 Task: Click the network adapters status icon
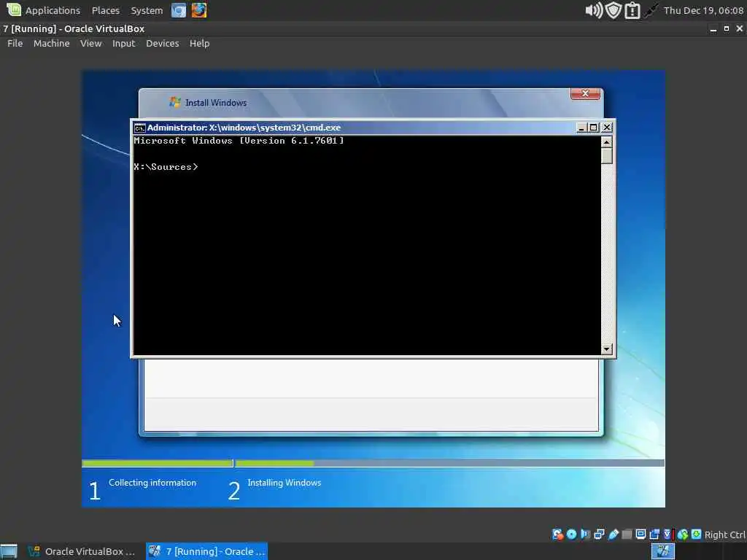point(600,534)
